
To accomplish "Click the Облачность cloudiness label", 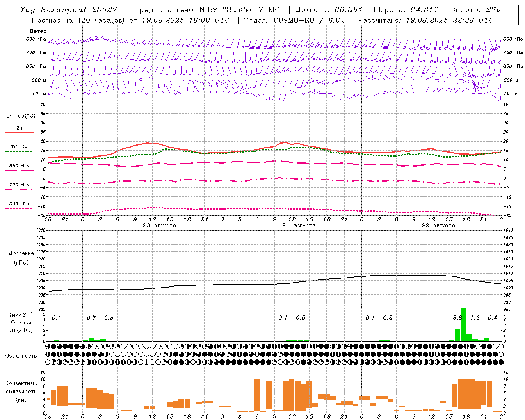I will [21, 356].
